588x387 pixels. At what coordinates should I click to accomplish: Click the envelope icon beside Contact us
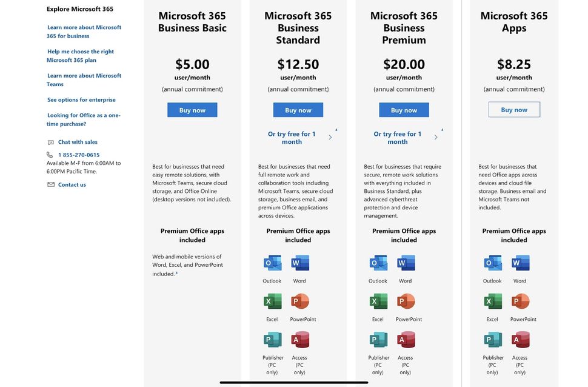coord(51,184)
